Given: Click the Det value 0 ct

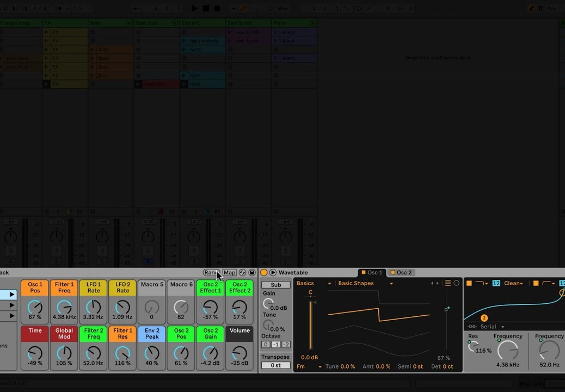Looking at the screenshot, I should point(447,366).
